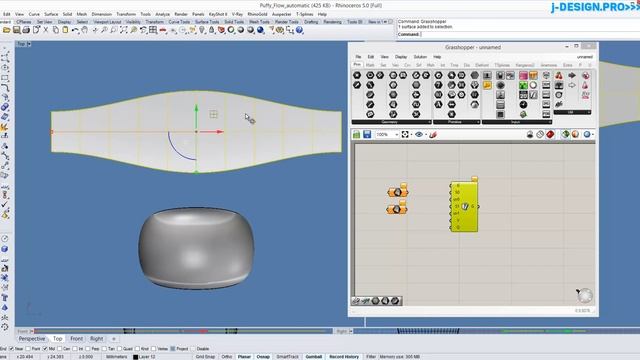
Task: Click the Cut scissors icon
Action: coord(46,30)
